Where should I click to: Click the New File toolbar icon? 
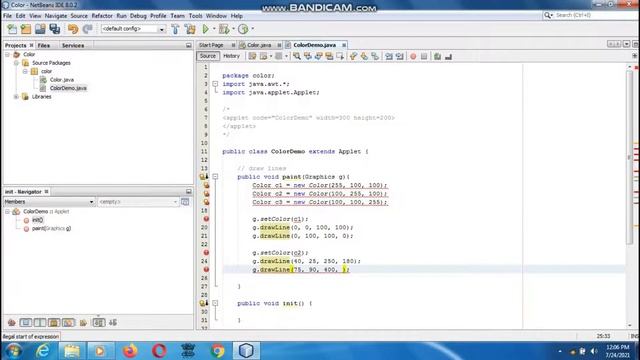tap(12, 29)
